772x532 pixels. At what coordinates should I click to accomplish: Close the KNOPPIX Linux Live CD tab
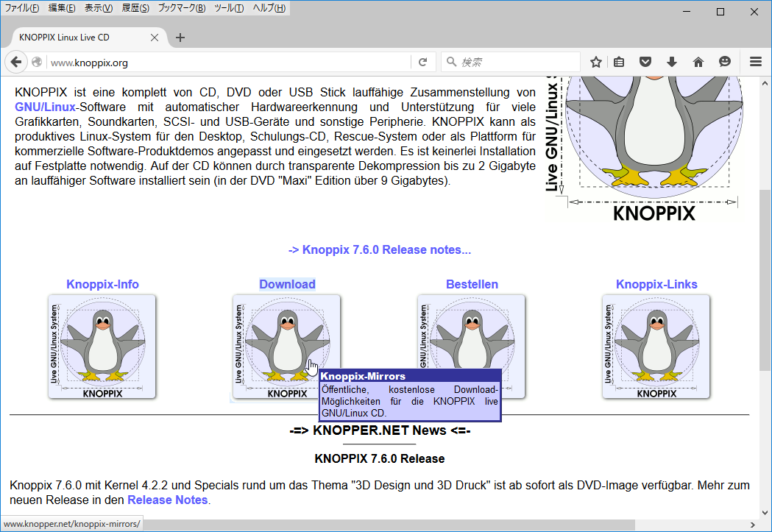point(154,38)
